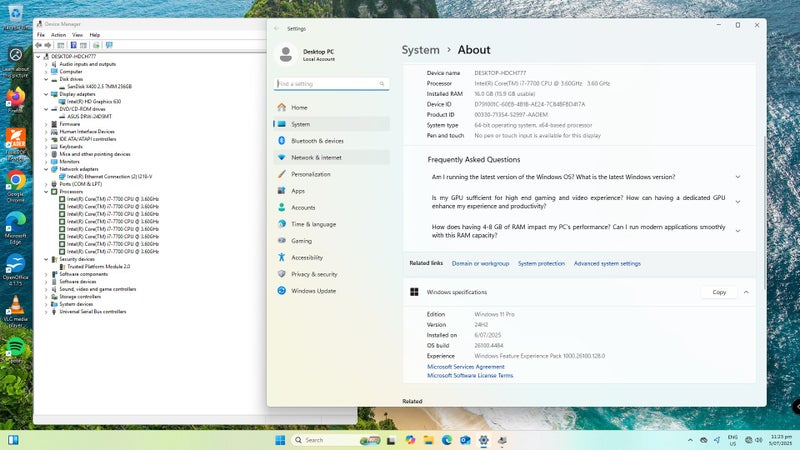Open Advanced system settings link

[x=607, y=264]
